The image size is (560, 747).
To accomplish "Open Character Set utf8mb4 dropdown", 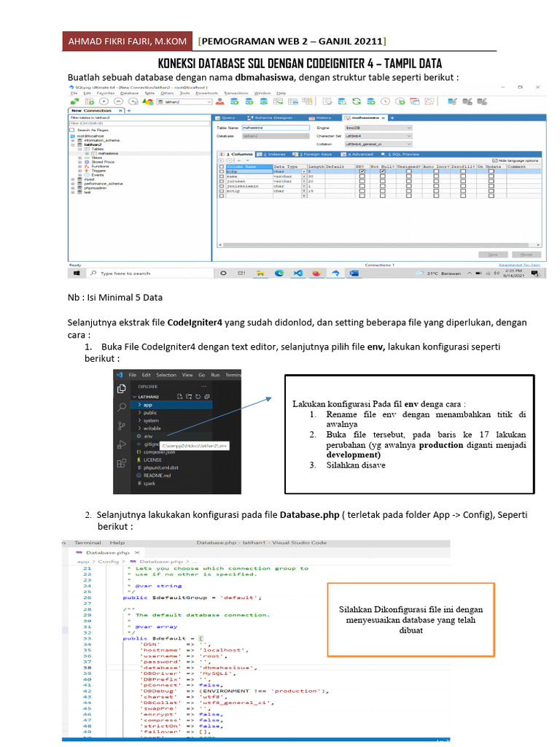I will 378,136.
